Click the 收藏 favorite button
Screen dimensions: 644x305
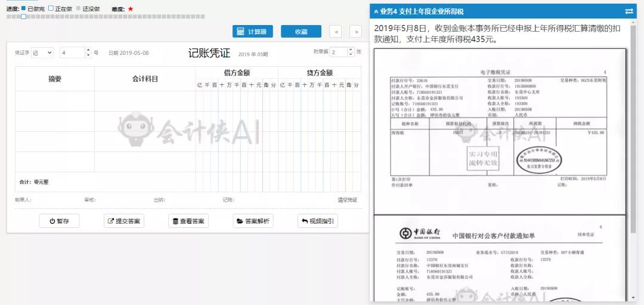301,32
